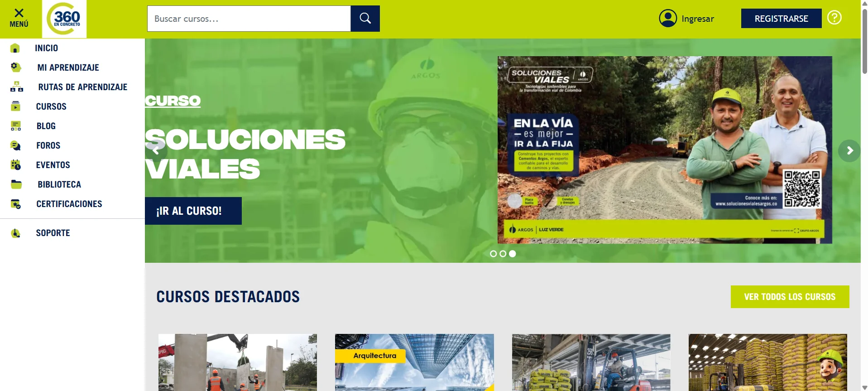Click the user profile icon
The width and height of the screenshot is (868, 391).
click(668, 19)
